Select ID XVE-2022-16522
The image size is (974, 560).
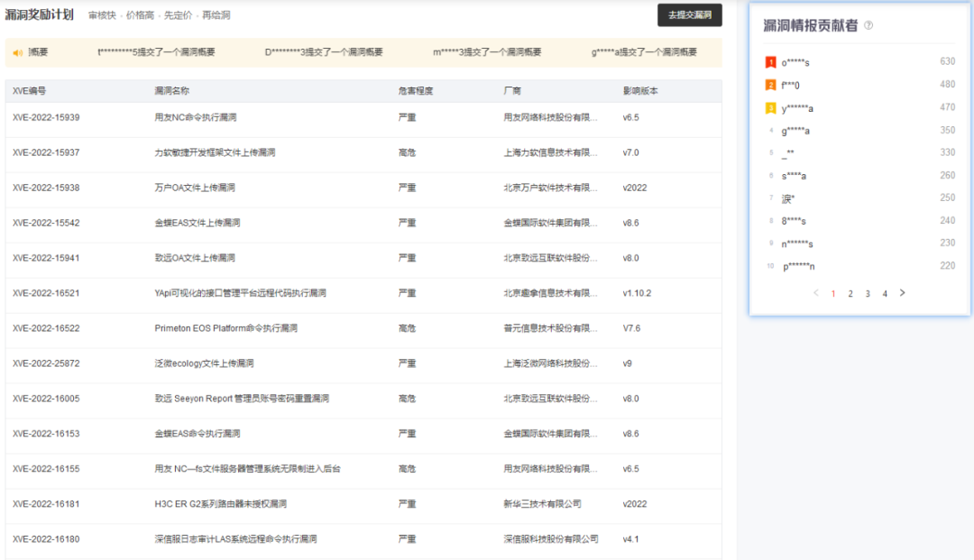[46, 328]
